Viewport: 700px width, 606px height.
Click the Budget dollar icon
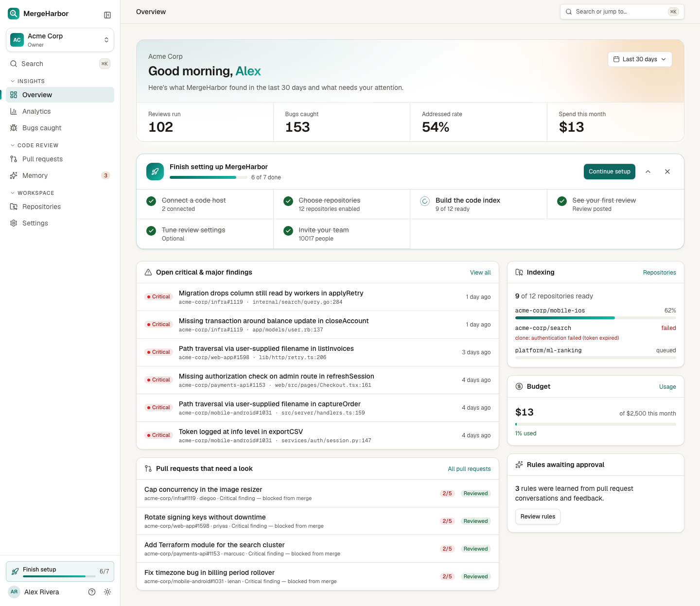(x=519, y=386)
